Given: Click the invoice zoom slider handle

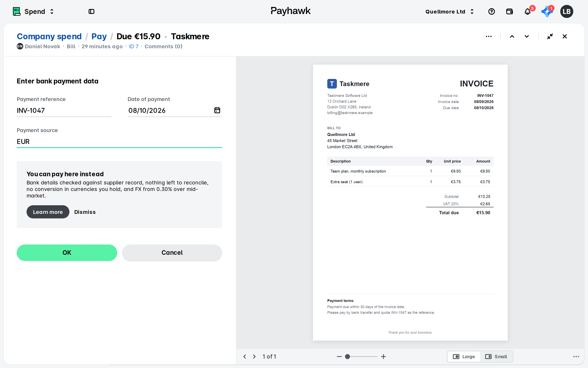Looking at the screenshot, I should pyautogui.click(x=347, y=357).
